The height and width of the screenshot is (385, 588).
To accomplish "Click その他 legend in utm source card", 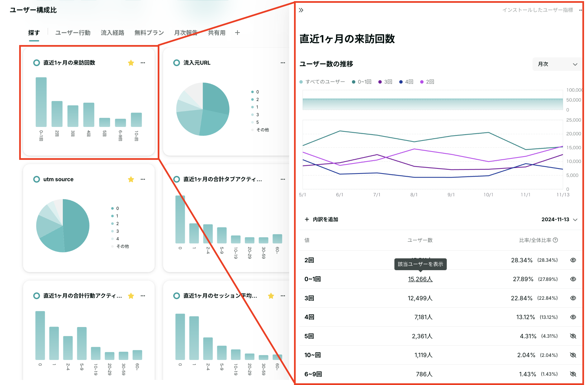I will pos(122,246).
